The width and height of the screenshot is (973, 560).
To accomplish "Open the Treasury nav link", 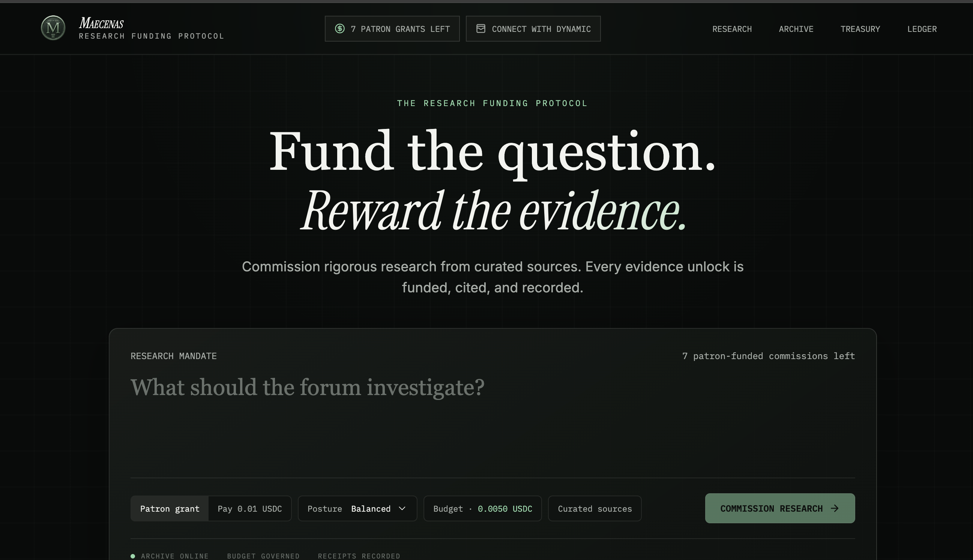I will pyautogui.click(x=860, y=29).
